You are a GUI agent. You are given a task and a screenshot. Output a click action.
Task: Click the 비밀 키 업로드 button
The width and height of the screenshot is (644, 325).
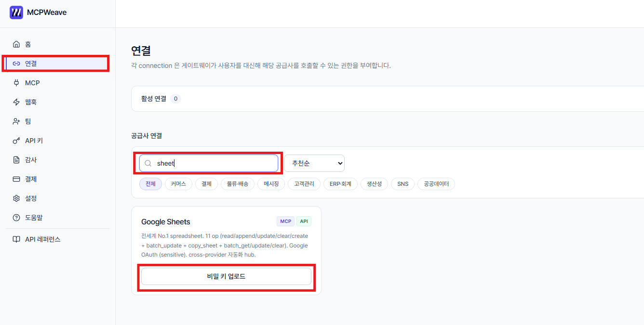coord(226,276)
